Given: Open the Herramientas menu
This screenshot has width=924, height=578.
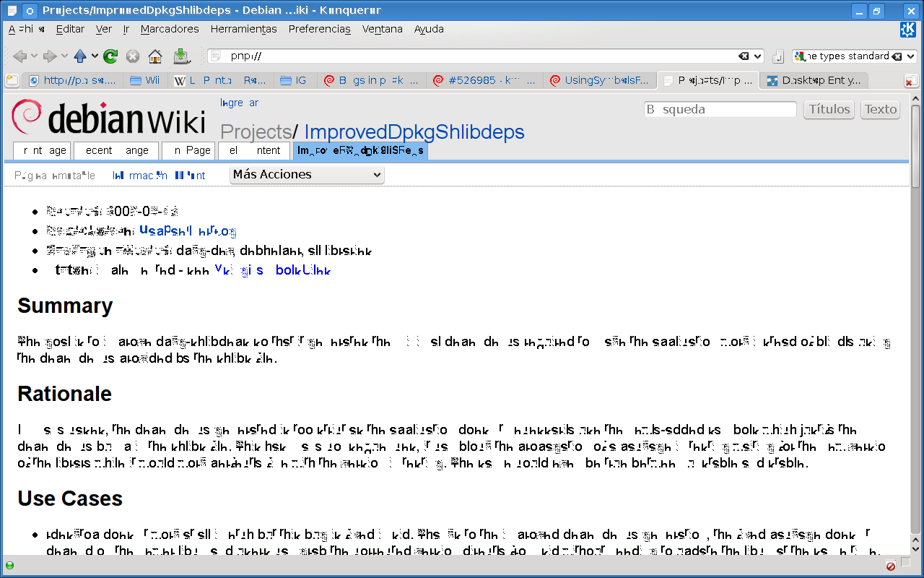Looking at the screenshot, I should click(243, 30).
